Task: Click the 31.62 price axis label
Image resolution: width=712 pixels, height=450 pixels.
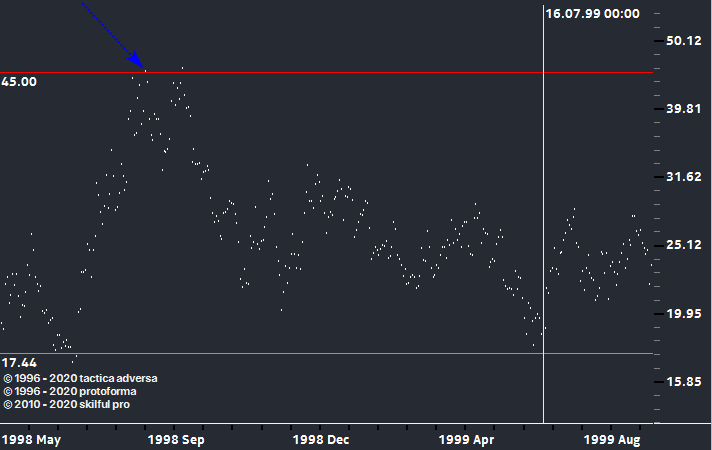Action: click(686, 177)
